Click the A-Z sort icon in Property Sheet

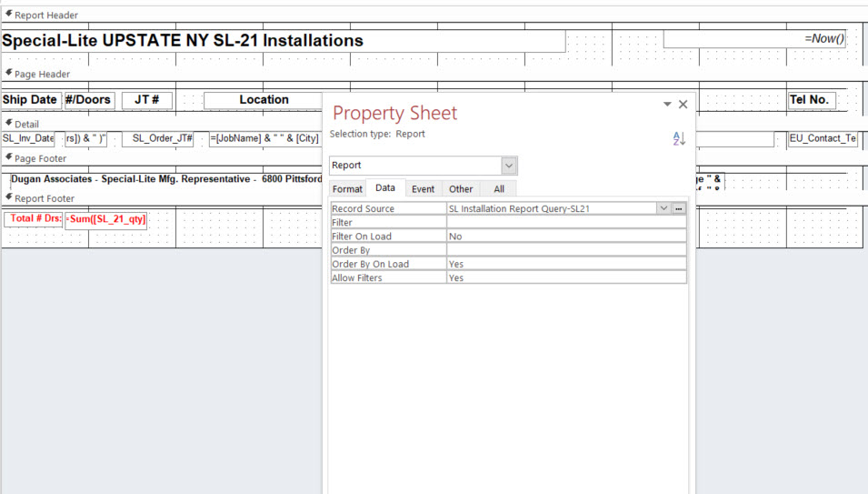679,138
